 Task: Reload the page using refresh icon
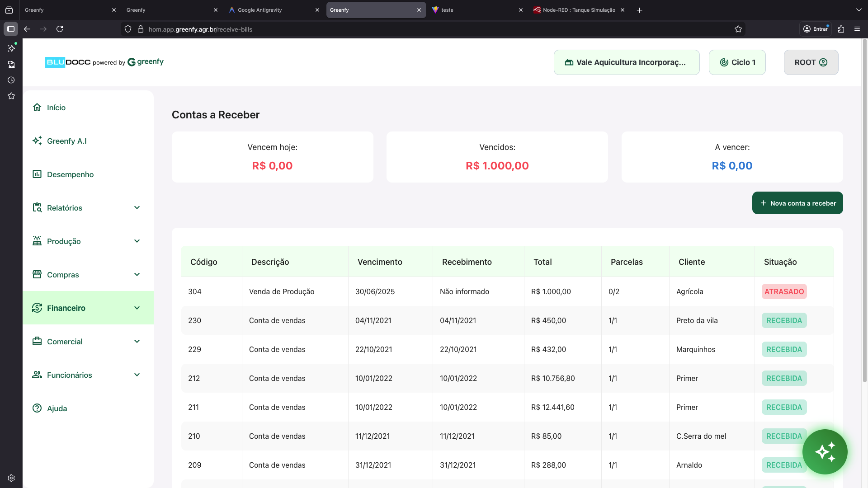[x=60, y=29]
